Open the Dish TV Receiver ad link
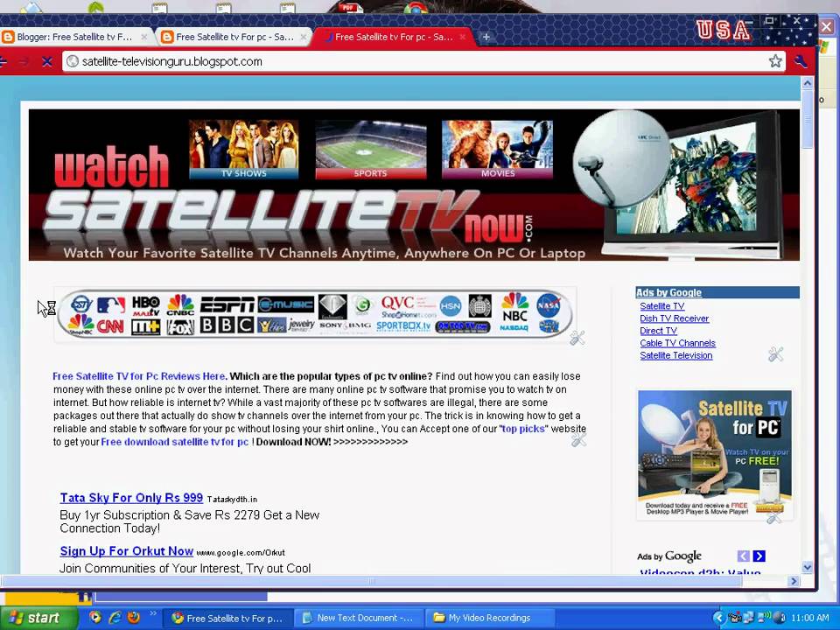This screenshot has height=630, width=840. (x=674, y=318)
